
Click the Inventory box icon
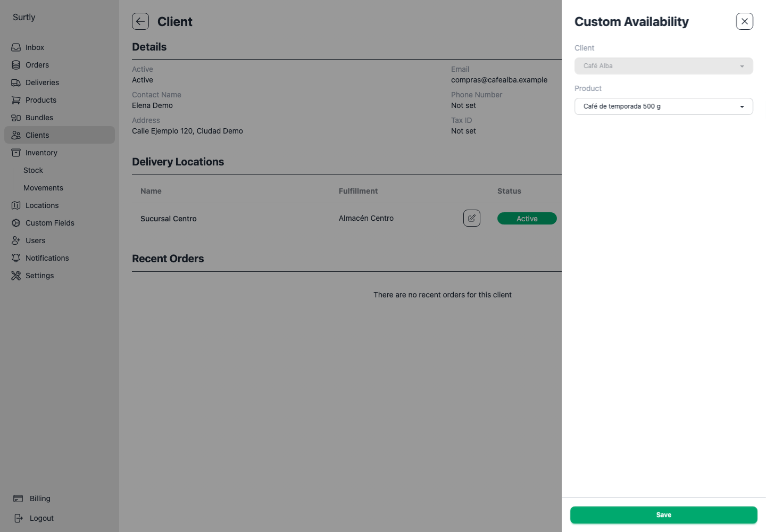[x=16, y=153]
